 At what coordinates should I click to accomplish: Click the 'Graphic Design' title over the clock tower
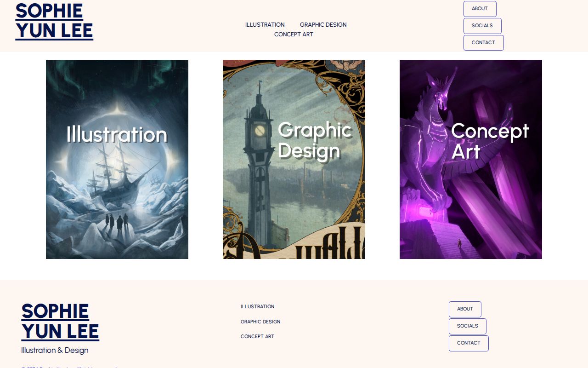click(x=315, y=140)
